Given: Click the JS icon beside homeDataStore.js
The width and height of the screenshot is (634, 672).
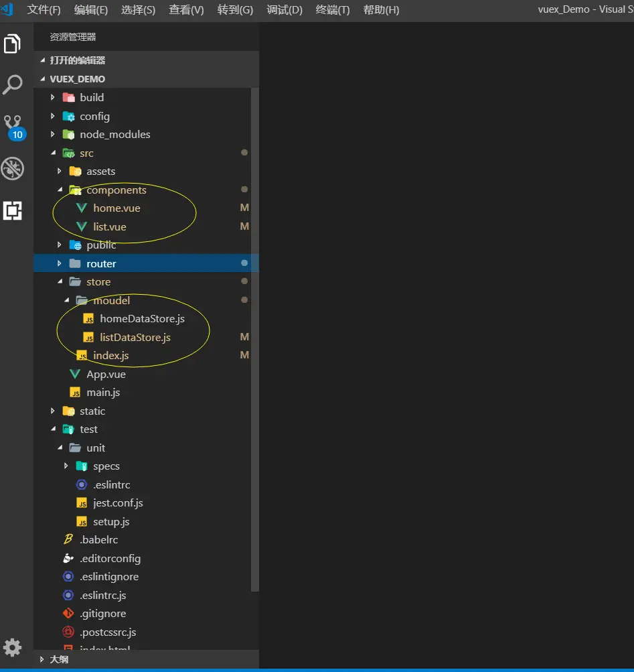Looking at the screenshot, I should [x=88, y=319].
